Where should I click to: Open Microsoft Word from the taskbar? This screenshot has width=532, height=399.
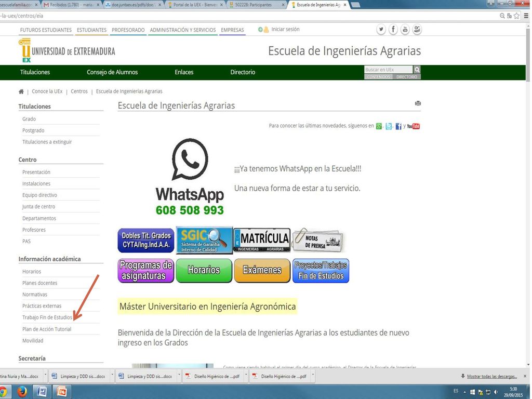click(x=42, y=392)
